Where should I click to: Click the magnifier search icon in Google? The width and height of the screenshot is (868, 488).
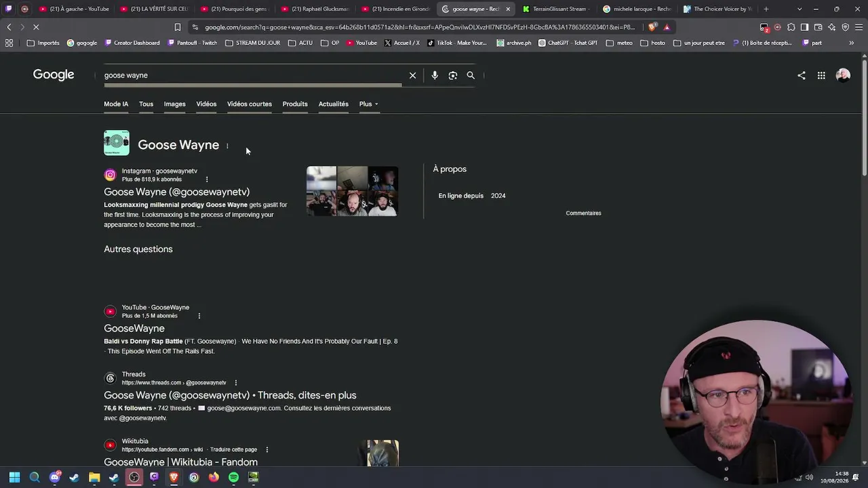point(471,75)
